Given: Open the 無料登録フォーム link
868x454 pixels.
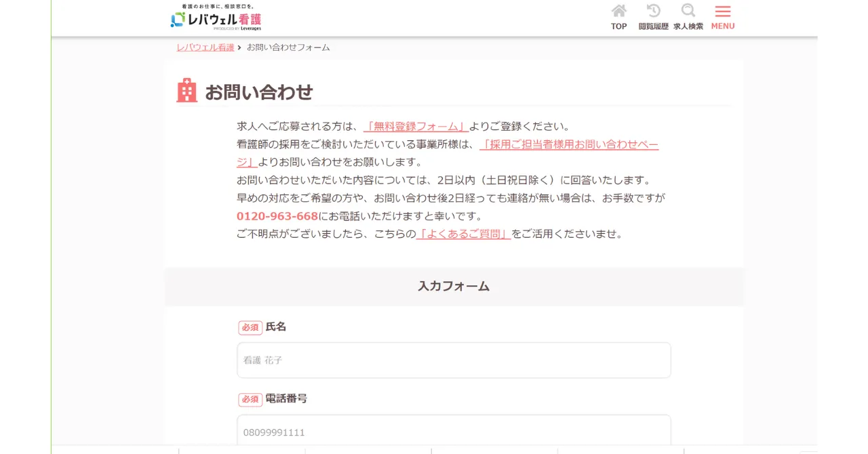Looking at the screenshot, I should point(416,126).
